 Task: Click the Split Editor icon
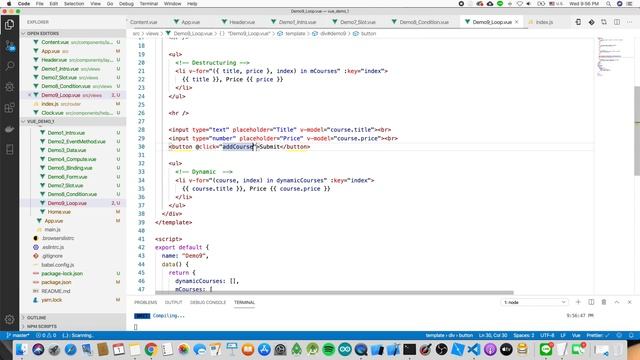click(617, 22)
